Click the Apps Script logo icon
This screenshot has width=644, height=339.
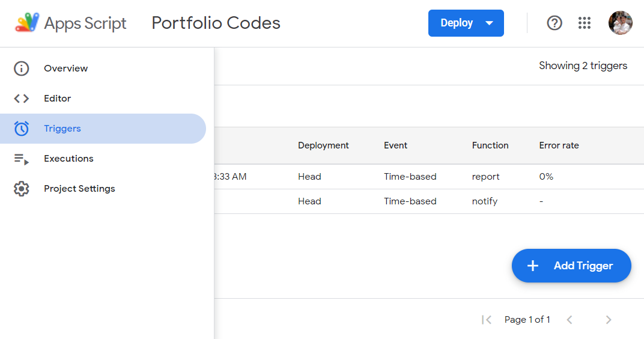(27, 23)
